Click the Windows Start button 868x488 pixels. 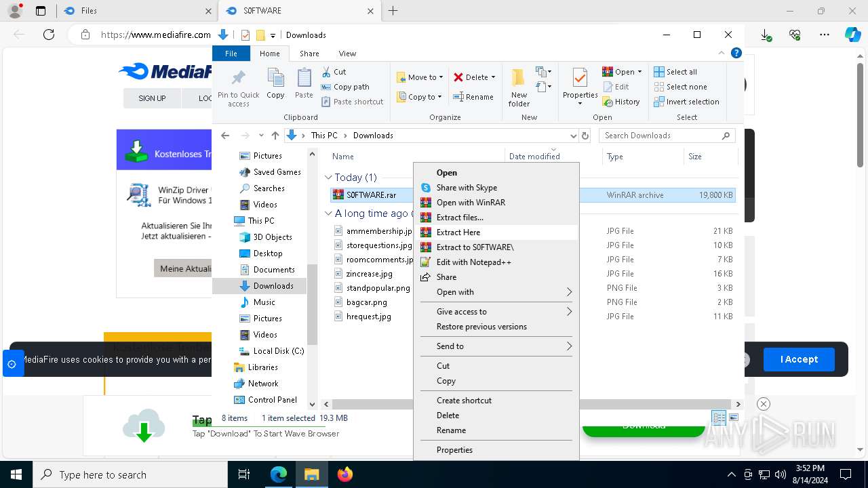click(16, 474)
